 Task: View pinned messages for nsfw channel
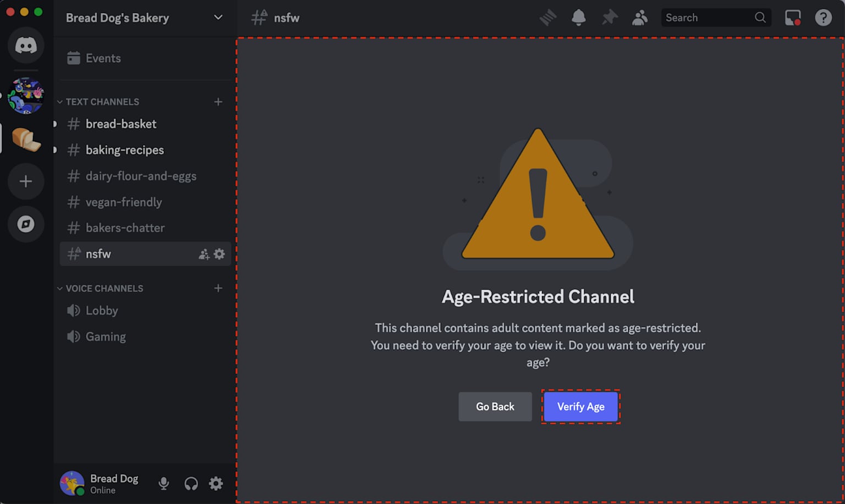pyautogui.click(x=610, y=17)
